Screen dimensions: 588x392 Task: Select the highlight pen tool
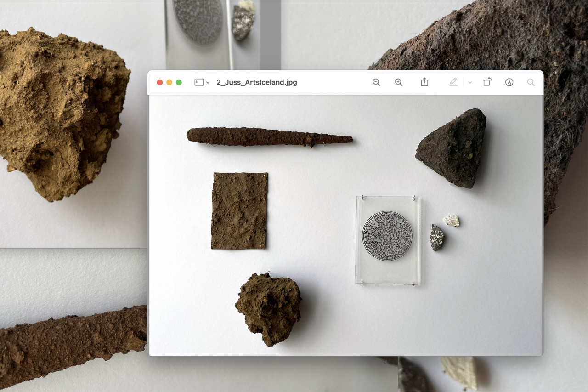pyautogui.click(x=453, y=82)
